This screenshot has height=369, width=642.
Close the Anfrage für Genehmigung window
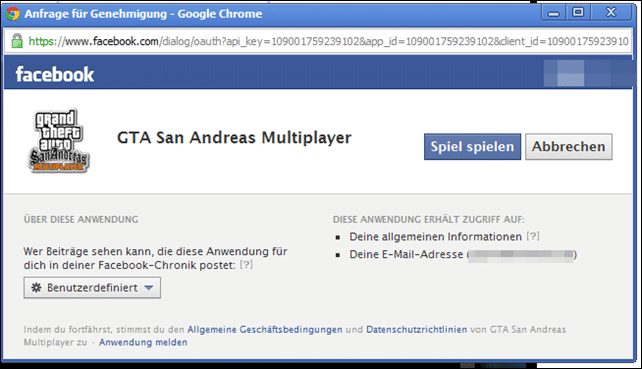pyautogui.click(x=610, y=13)
